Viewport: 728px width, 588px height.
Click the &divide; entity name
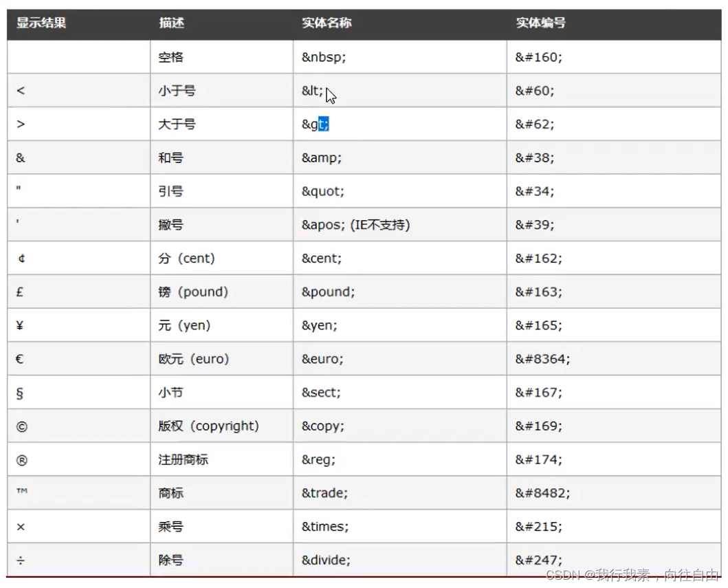coord(326,560)
